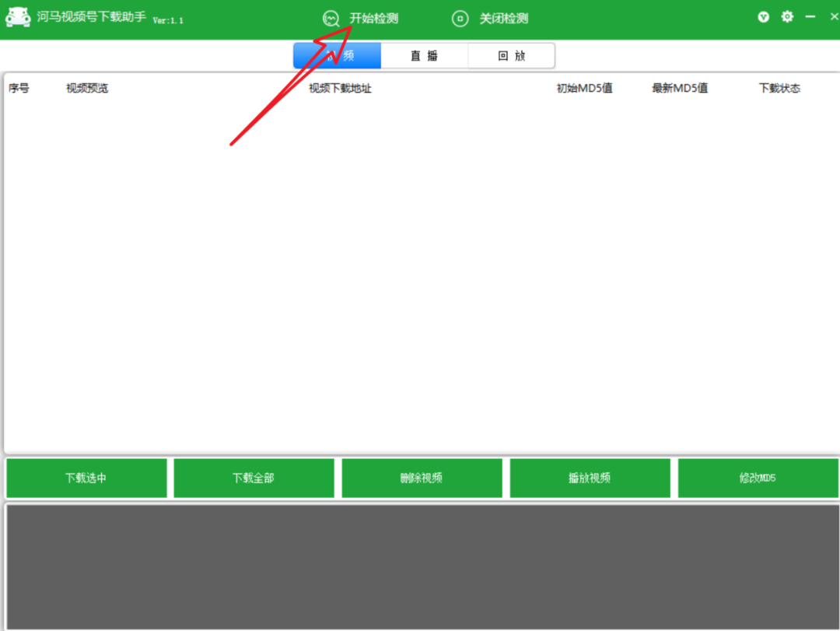Minimize the downloader window
This screenshot has width=840, height=631.
pyautogui.click(x=810, y=16)
